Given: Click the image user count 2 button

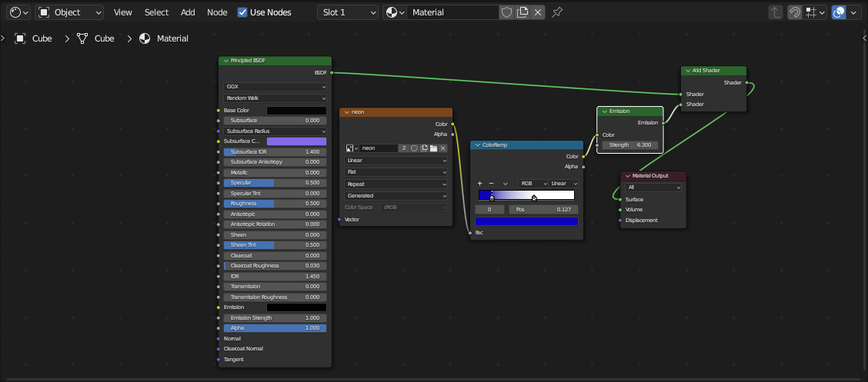Looking at the screenshot, I should [404, 148].
